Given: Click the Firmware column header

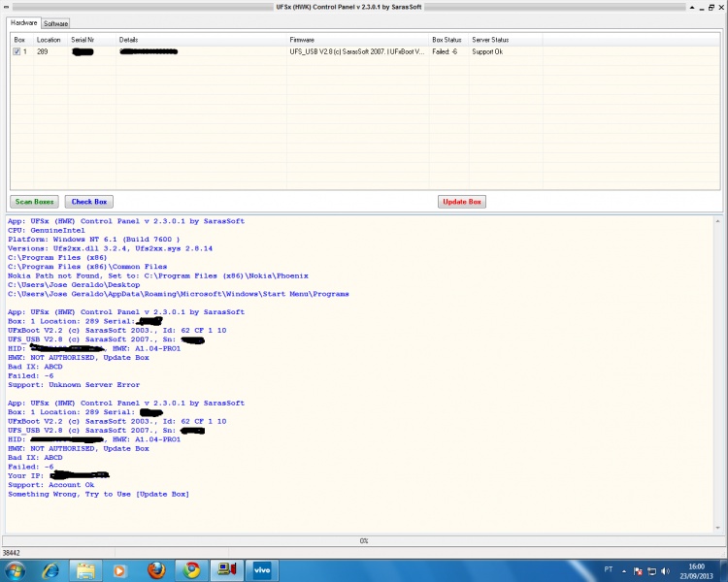Looking at the screenshot, I should [x=357, y=40].
